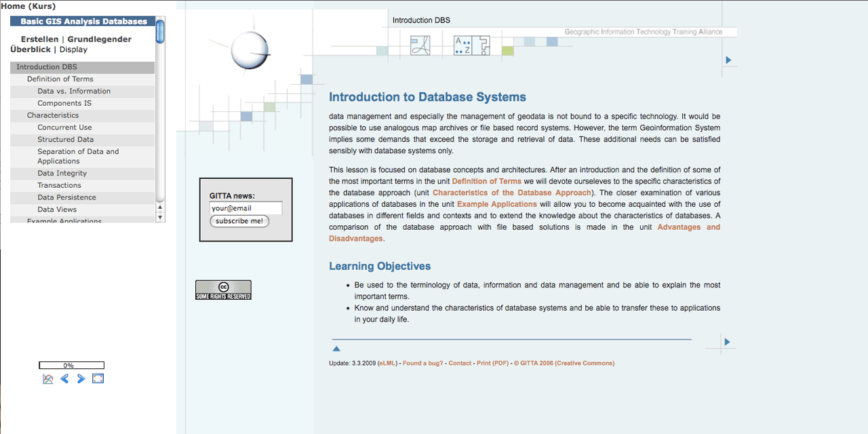868x434 pixels.
Task: Follow Characteristics of the Database Approach link
Action: click(511, 193)
